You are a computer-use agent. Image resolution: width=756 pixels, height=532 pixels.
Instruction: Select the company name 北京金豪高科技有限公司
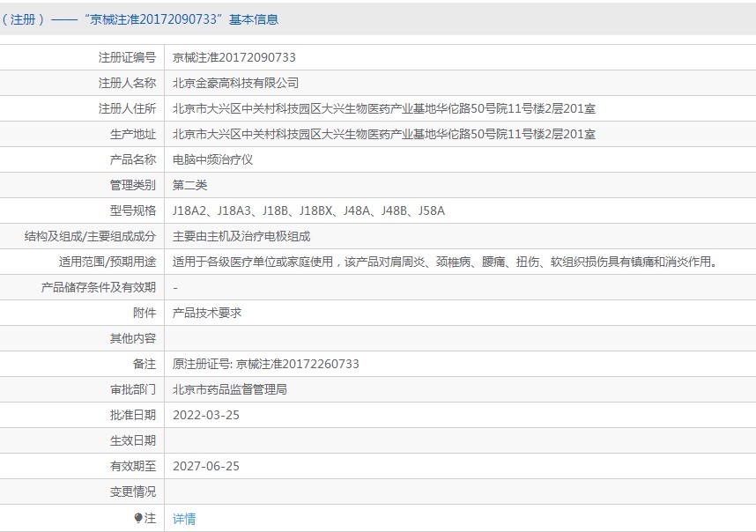pyautogui.click(x=236, y=83)
